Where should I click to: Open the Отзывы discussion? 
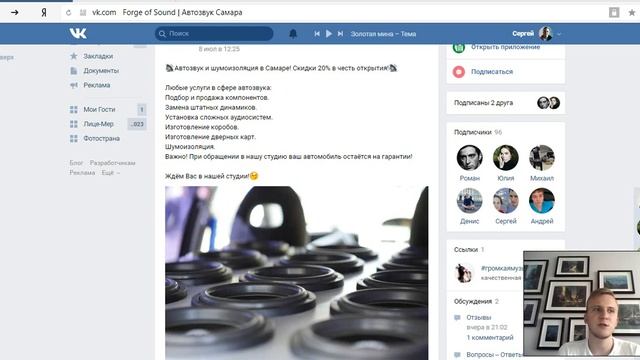478,317
